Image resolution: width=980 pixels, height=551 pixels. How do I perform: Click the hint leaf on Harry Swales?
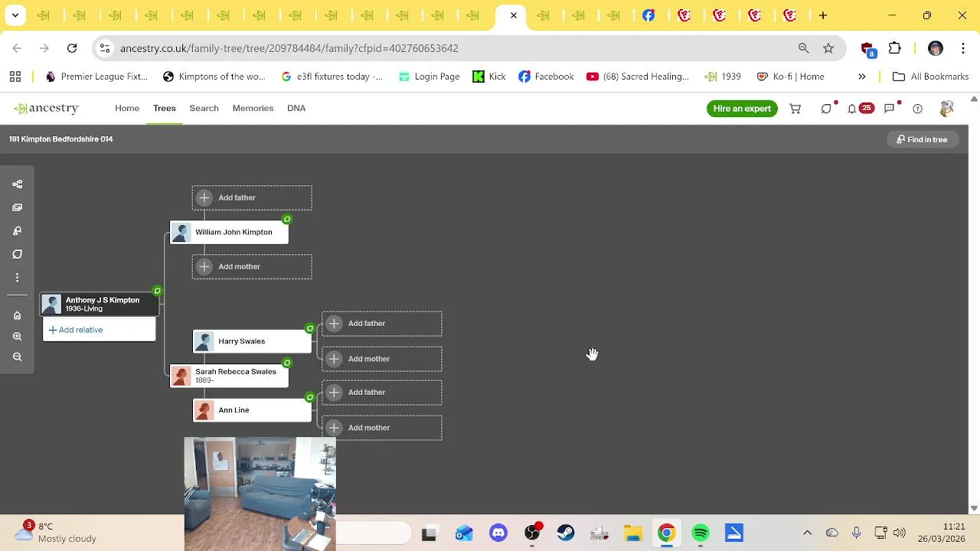click(310, 328)
